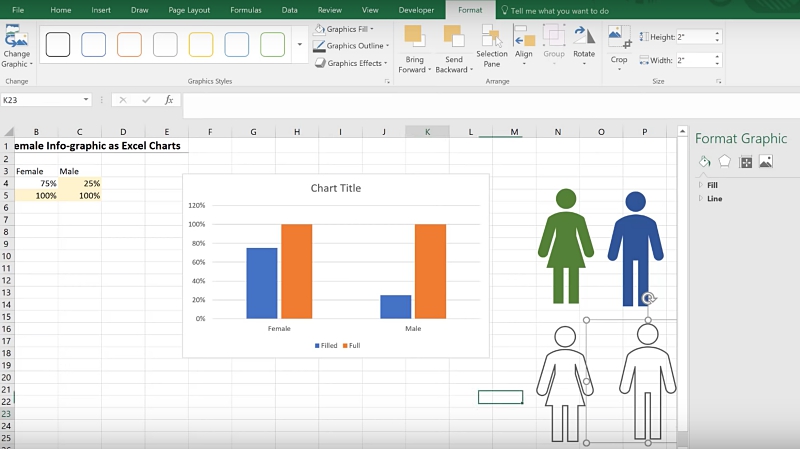This screenshot has height=449, width=800.
Task: Select column K header
Action: tap(427, 132)
